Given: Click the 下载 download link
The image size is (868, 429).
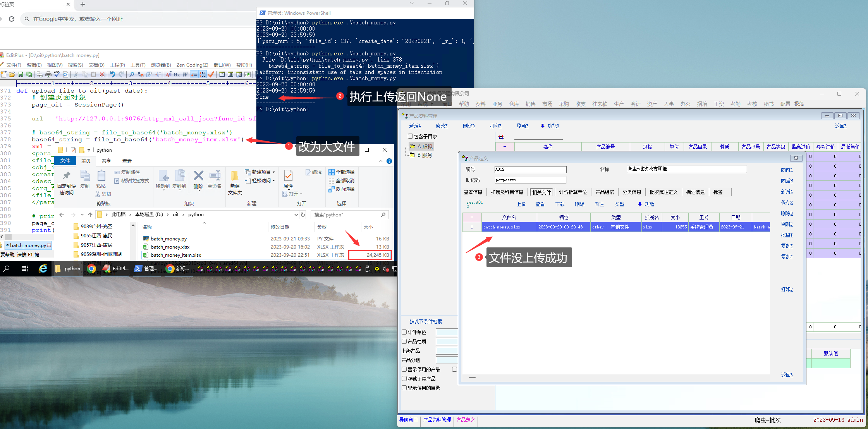Looking at the screenshot, I should point(560,204).
